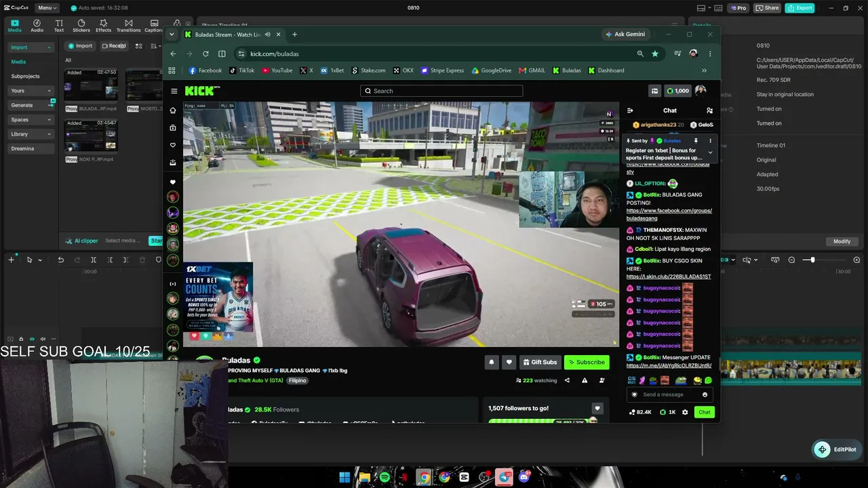Click the Gift Subs button
The width and height of the screenshot is (868, 488).
pos(540,363)
